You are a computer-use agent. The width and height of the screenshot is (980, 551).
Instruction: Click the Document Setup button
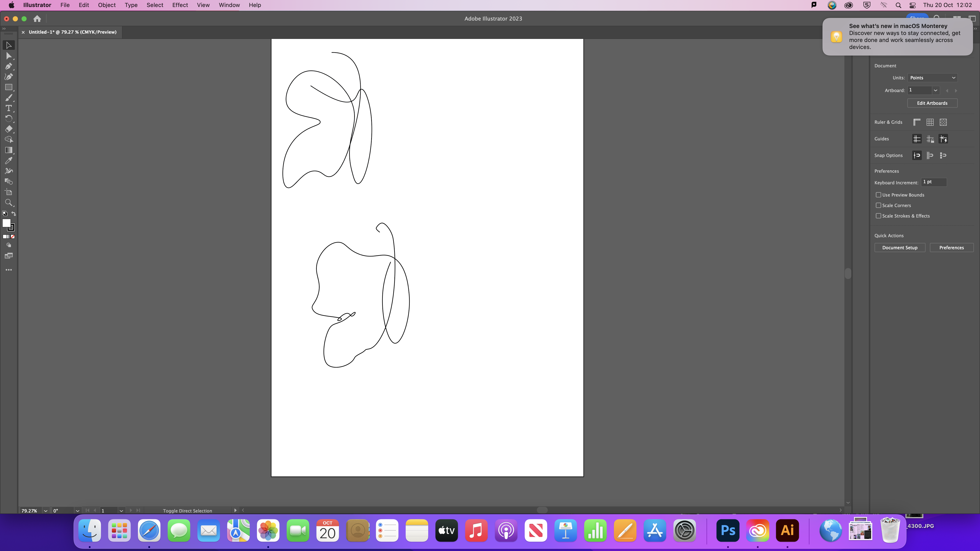(900, 248)
